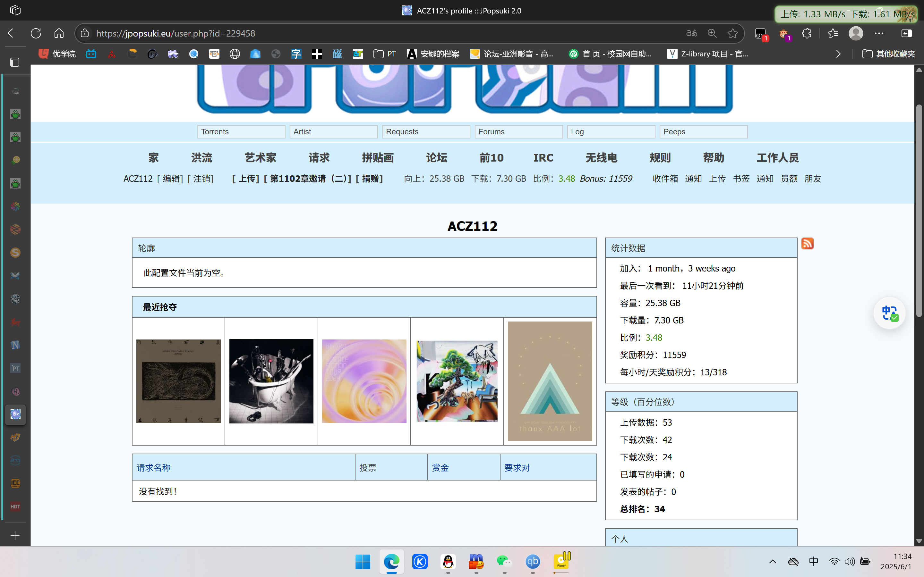The width and height of the screenshot is (924, 577).
Task: Show hidden system tray icons chevron
Action: (773, 561)
